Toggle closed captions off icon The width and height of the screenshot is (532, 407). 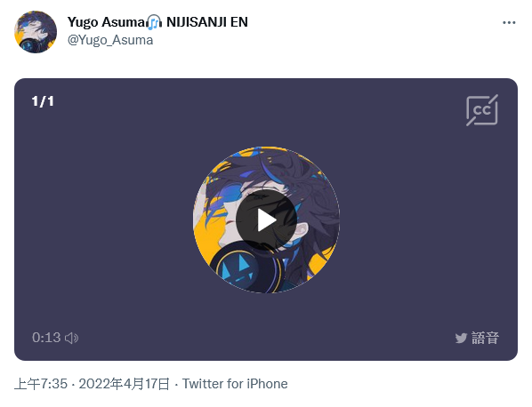(482, 110)
